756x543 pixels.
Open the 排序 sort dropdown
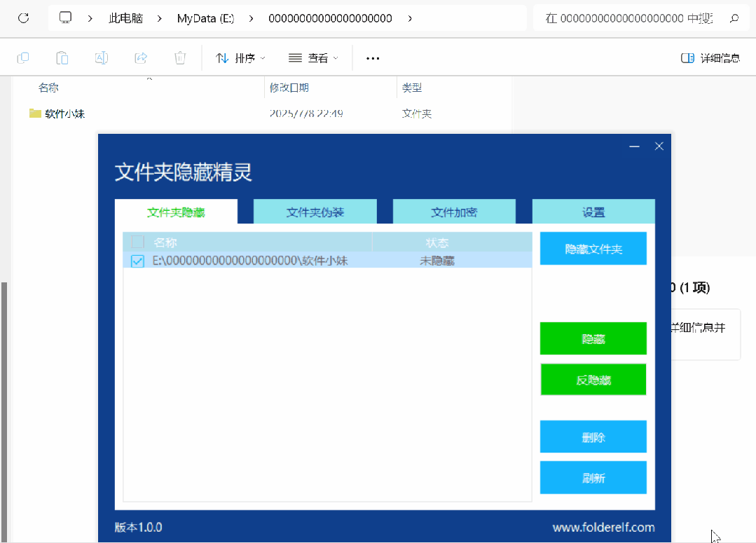click(x=240, y=58)
